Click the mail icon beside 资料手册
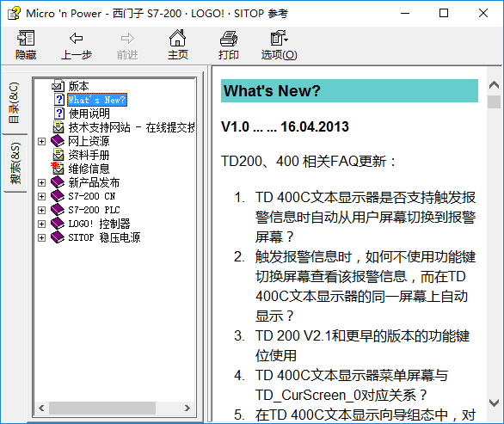The image size is (504, 424). (x=58, y=155)
